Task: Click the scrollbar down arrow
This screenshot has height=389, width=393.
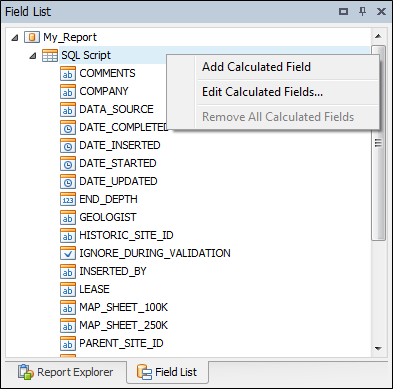Action: [378, 349]
